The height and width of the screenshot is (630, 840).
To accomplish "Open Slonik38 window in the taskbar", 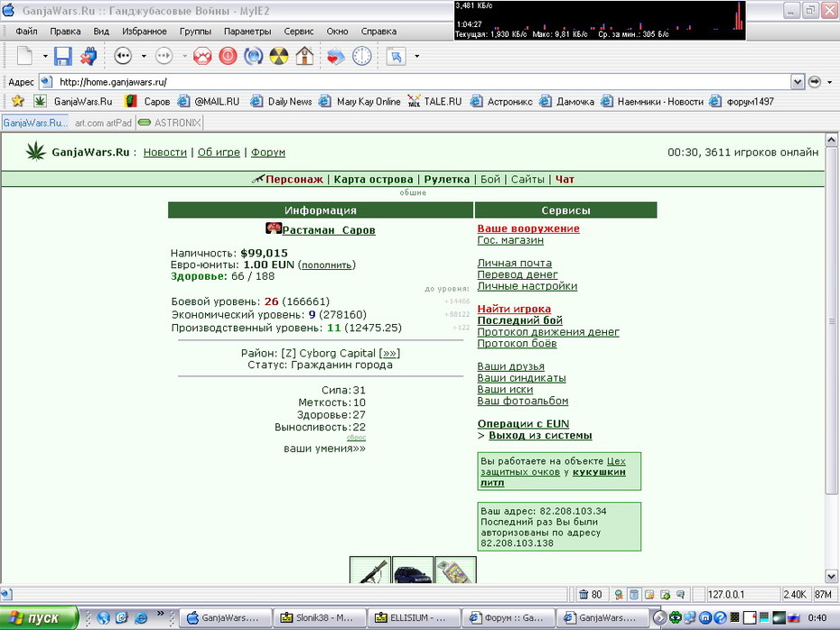I will [319, 617].
